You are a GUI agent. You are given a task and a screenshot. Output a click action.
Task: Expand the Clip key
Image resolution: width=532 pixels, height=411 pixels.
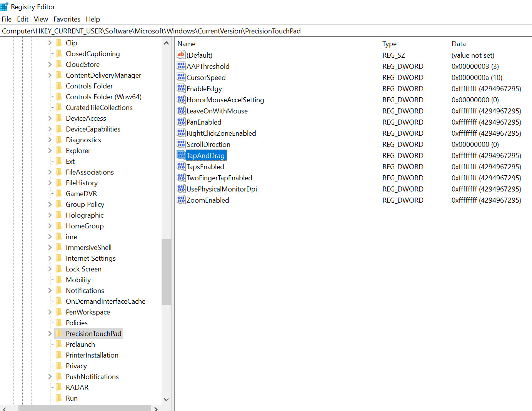pyautogui.click(x=50, y=43)
